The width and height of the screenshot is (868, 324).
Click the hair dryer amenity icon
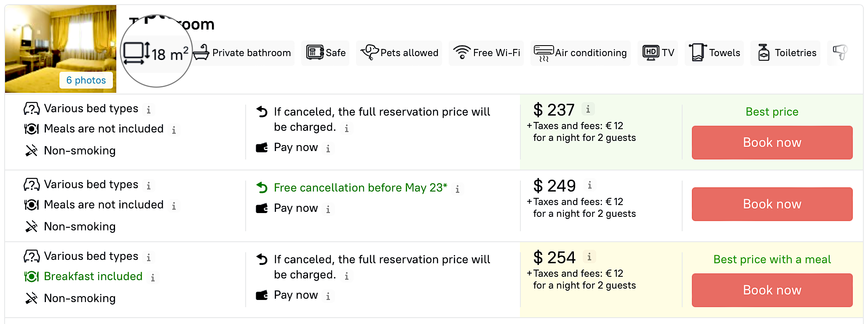point(840,53)
